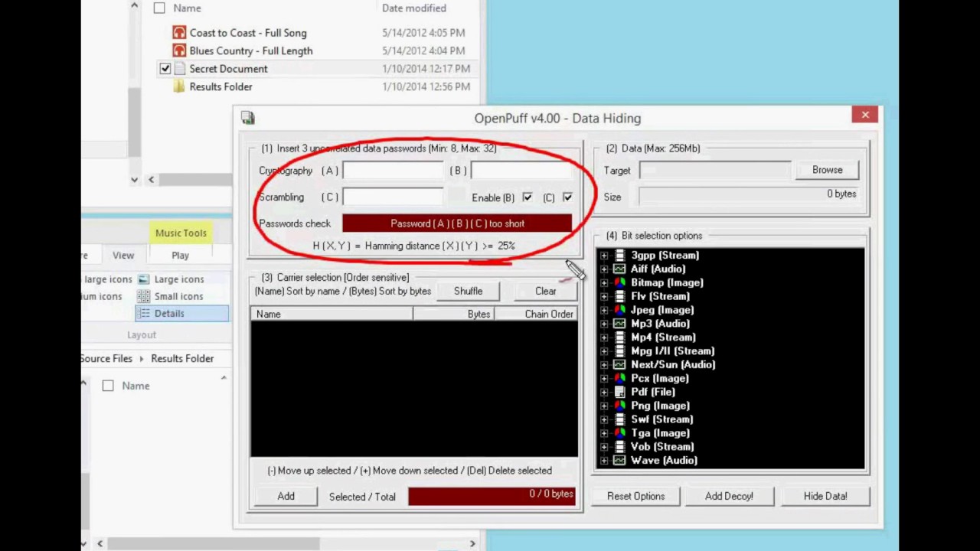Expand the Aiff (Audio) bit options

coord(604,269)
